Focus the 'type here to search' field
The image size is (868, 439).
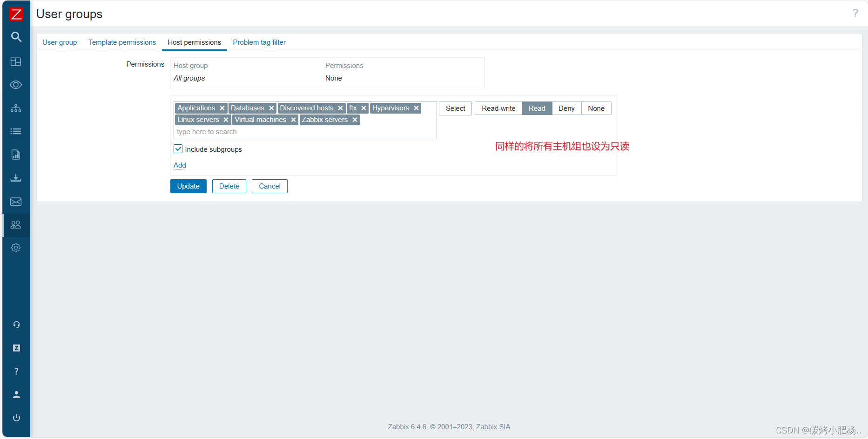305,132
